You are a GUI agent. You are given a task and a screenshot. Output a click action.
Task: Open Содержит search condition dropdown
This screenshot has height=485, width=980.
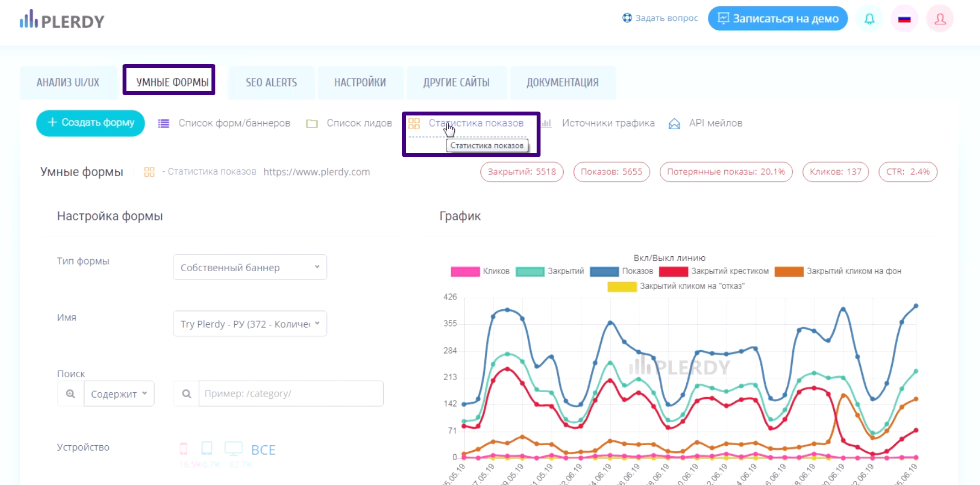(x=119, y=394)
